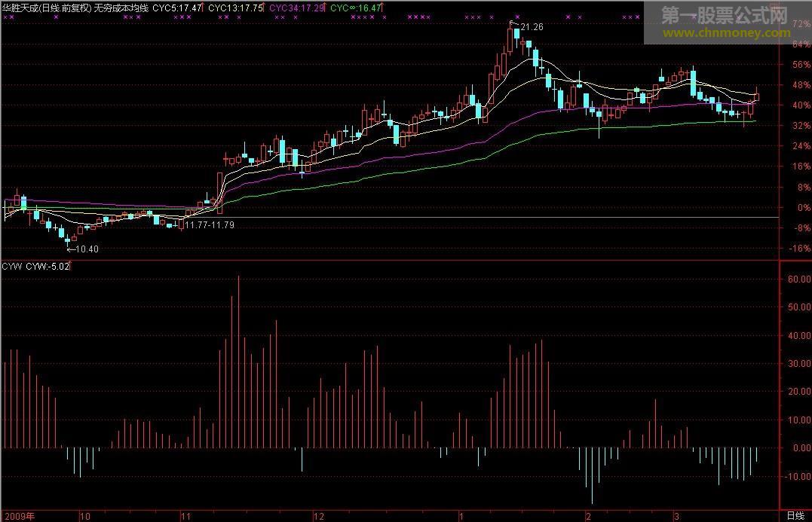
Task: Click the 48% mark on the price axis
Action: pyautogui.click(x=801, y=85)
